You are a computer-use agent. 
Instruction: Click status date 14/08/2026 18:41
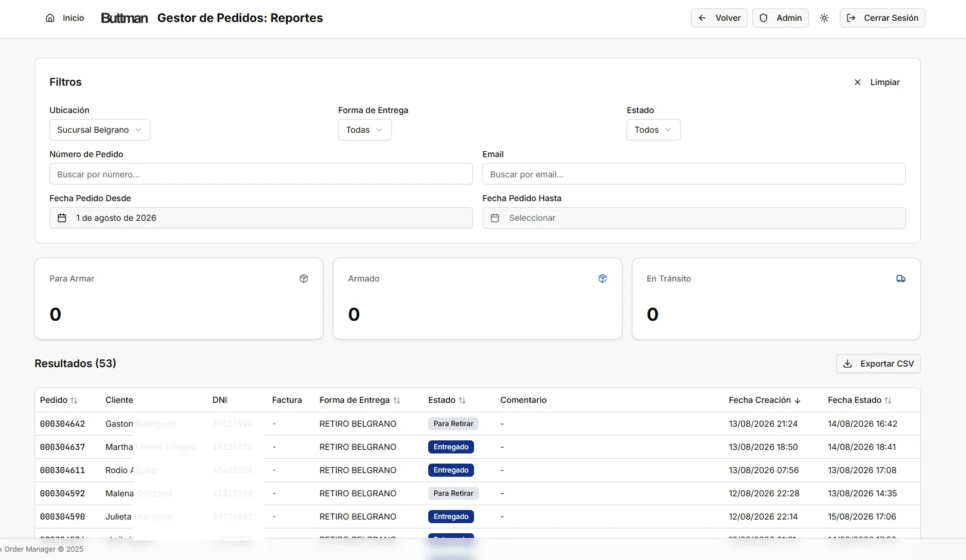(862, 447)
